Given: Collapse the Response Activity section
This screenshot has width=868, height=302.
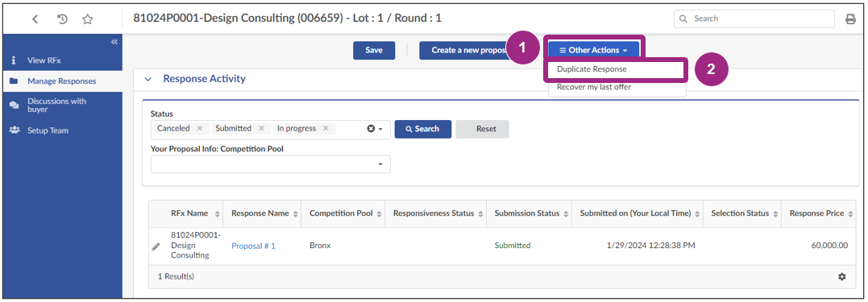Looking at the screenshot, I should tap(147, 79).
